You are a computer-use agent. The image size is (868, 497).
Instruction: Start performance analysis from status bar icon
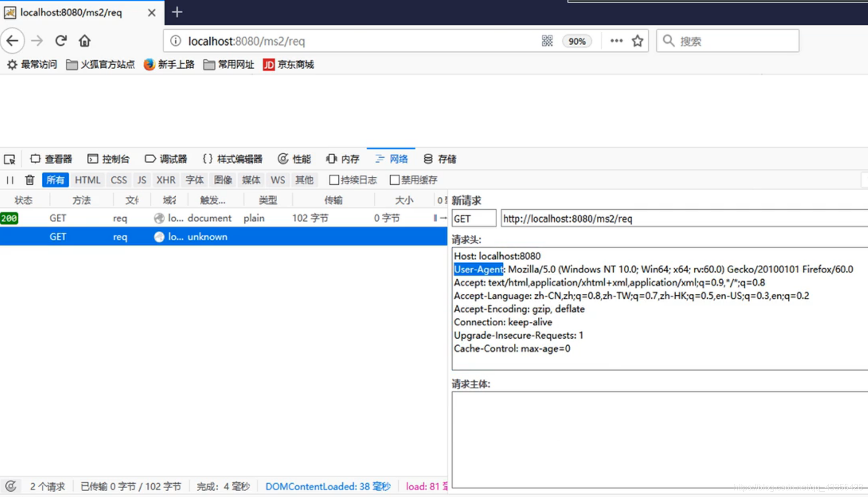(x=11, y=486)
